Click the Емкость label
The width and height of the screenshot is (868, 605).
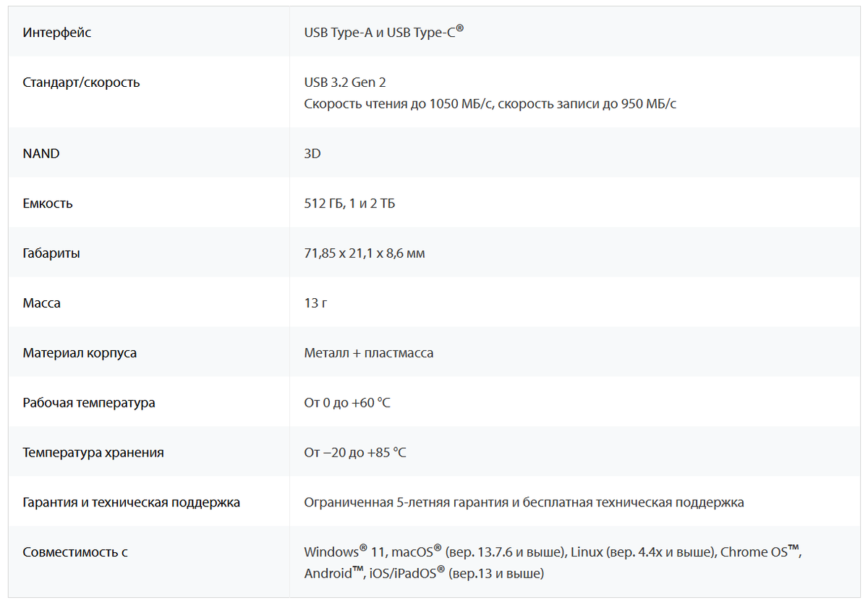48,203
